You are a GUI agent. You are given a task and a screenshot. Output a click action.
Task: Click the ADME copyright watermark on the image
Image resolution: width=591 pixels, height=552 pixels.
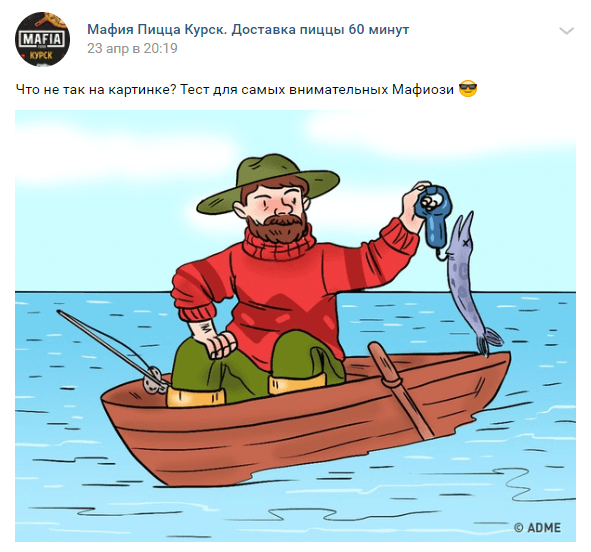click(537, 528)
